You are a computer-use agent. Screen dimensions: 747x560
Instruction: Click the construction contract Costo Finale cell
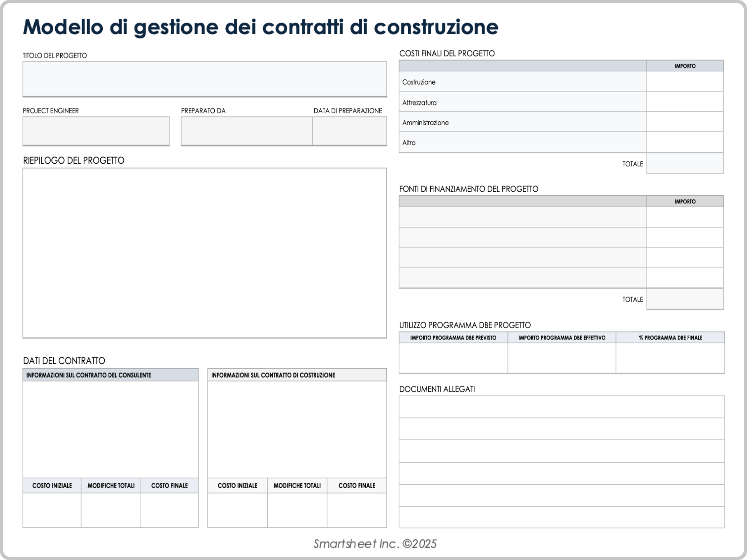(357, 510)
